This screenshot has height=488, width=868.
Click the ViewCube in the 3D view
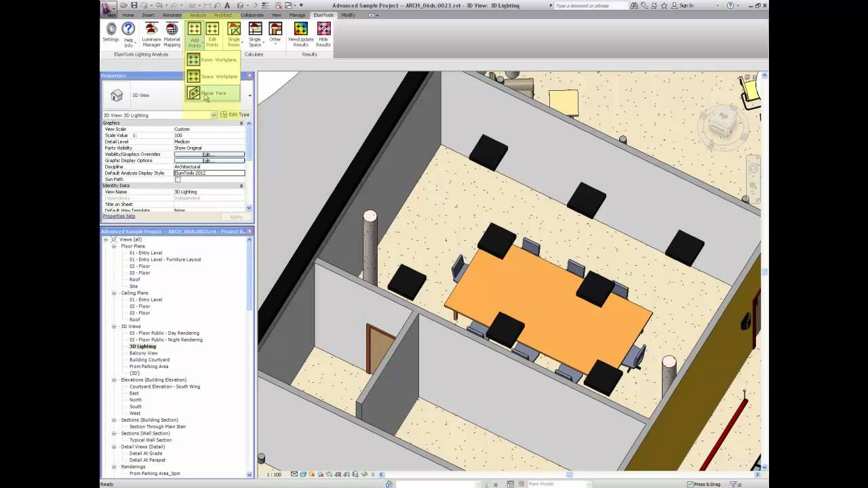(722, 124)
